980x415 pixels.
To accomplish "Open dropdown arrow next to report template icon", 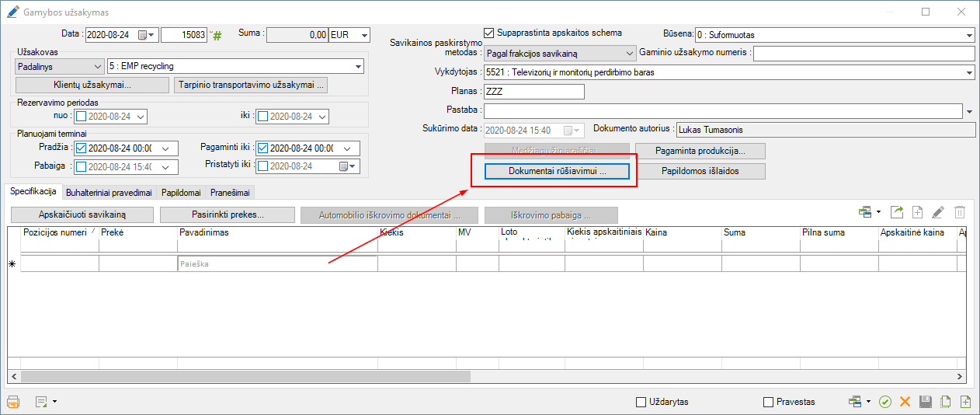I will click(55, 403).
